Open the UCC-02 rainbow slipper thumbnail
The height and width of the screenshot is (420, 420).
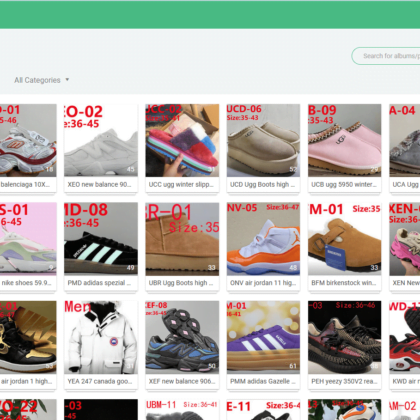coord(182,140)
